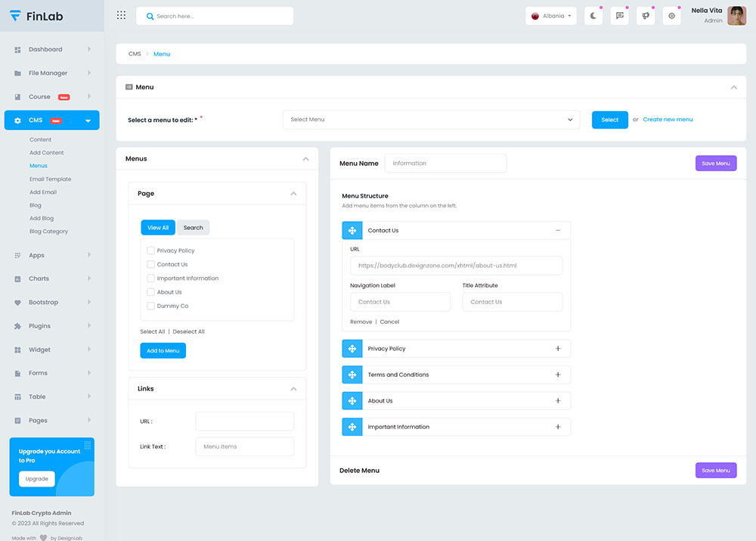Screen dimensions: 756x541
Task: Click the Add to Menu button
Action: (163, 350)
